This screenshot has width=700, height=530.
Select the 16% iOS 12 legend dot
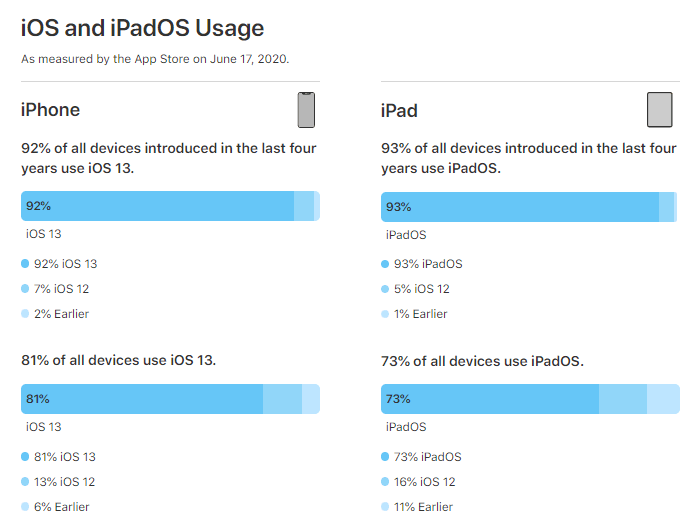[385, 482]
